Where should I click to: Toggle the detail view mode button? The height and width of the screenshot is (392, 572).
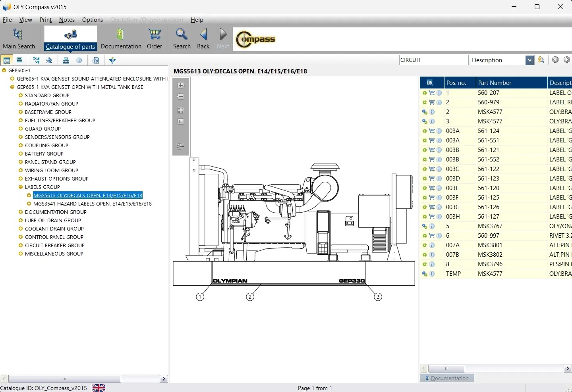click(x=19, y=60)
